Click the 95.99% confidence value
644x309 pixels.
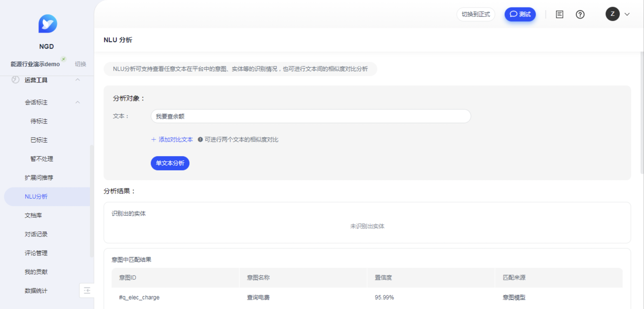click(384, 297)
